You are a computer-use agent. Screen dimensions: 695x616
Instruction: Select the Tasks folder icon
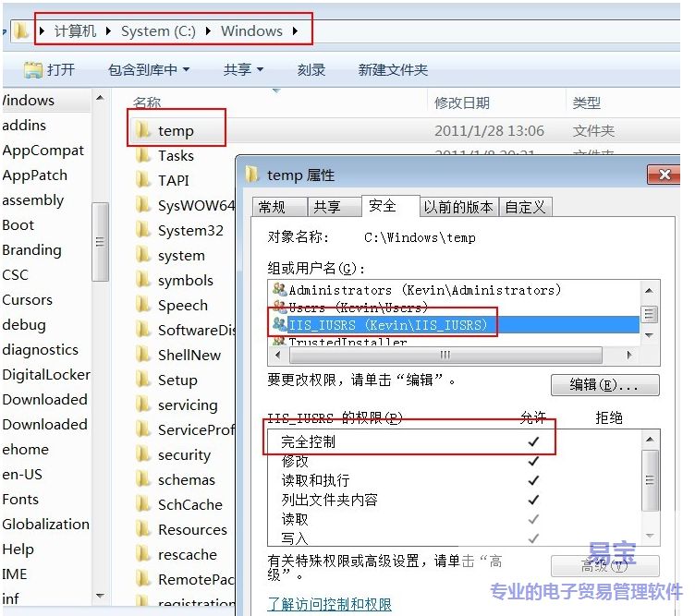pos(143,156)
